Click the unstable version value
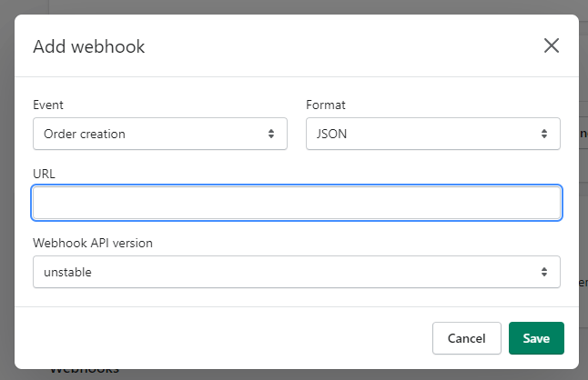This screenshot has height=380, width=588. pyautogui.click(x=67, y=272)
